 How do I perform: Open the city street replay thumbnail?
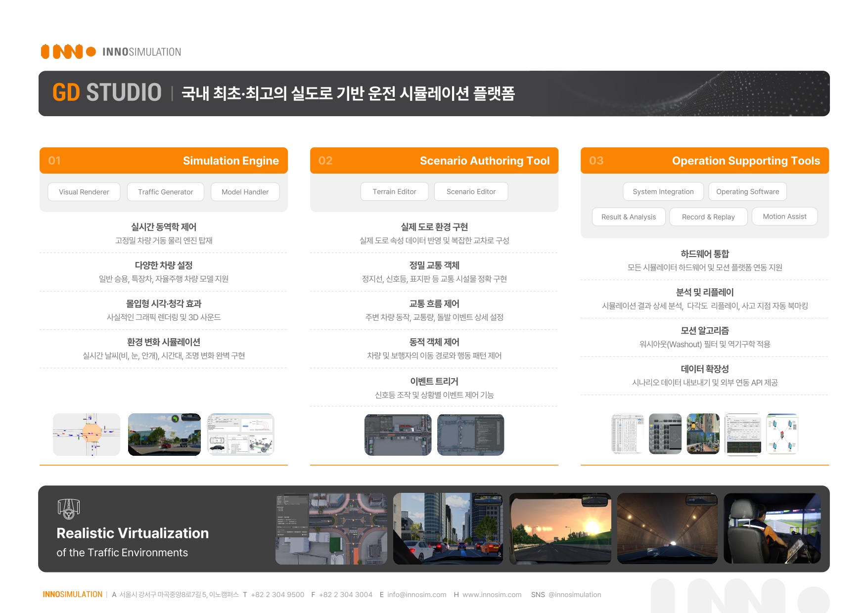[x=703, y=434]
